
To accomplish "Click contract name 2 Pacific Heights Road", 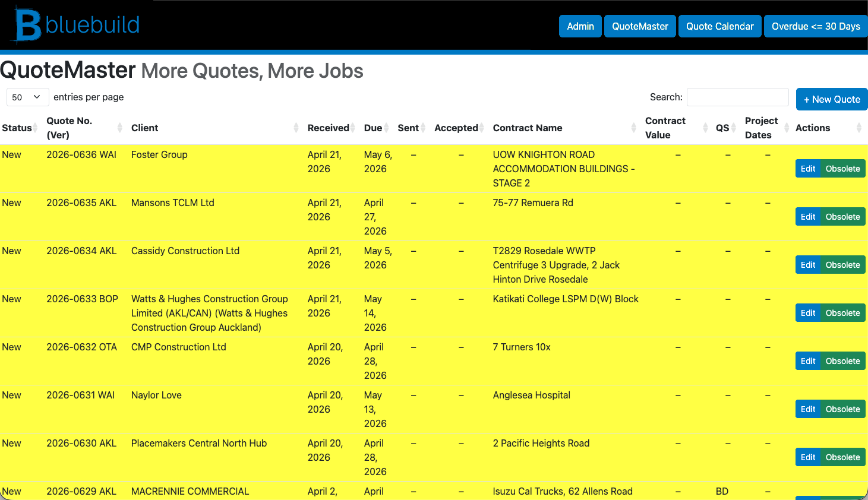I will pos(541,443).
